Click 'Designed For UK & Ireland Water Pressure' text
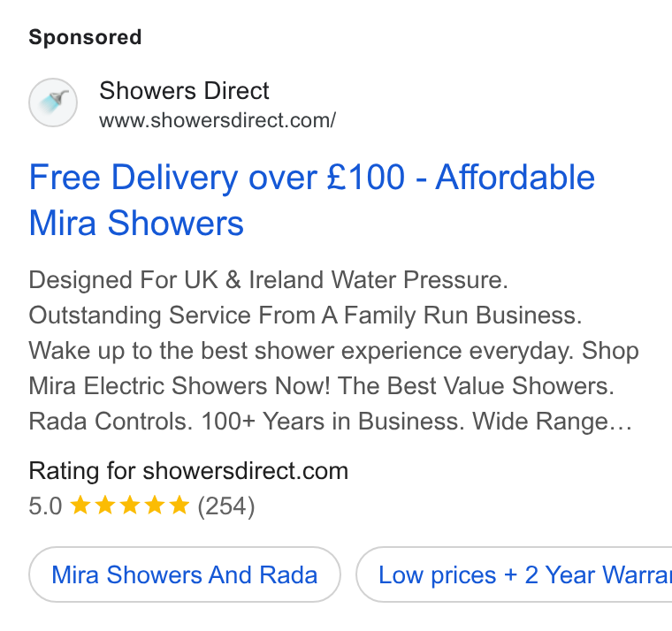The image size is (672, 631). [x=268, y=280]
